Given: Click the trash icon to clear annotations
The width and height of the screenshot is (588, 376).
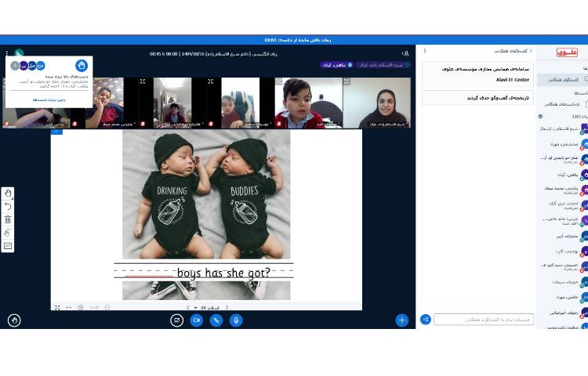Looking at the screenshot, I should click(8, 219).
